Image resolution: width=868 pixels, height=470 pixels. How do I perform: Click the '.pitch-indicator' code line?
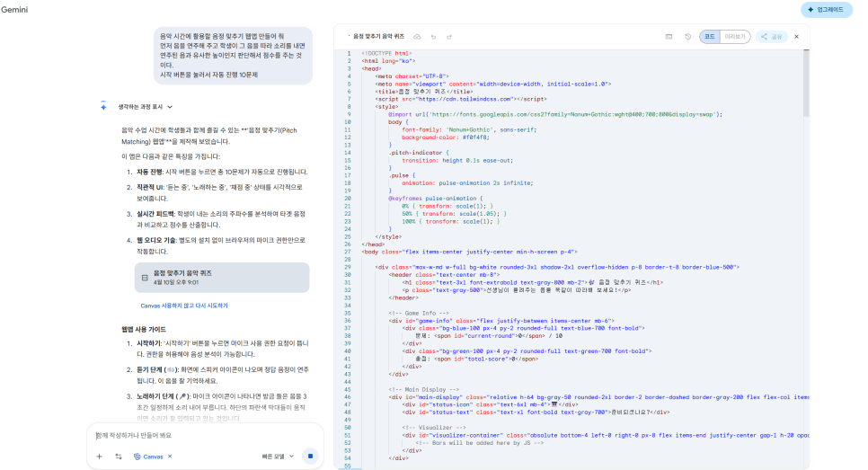pyautogui.click(x=419, y=153)
